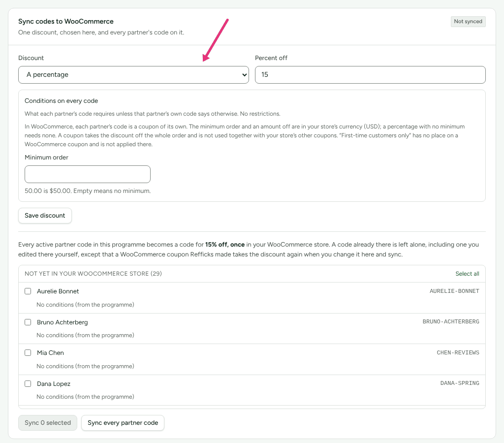Tick the Aurelie Bonnet checkbox

pos(28,291)
